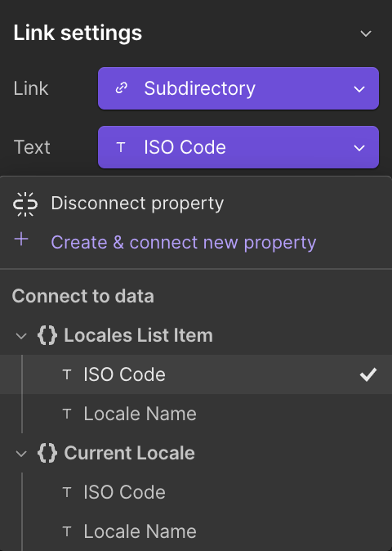This screenshot has height=551, width=392.
Task: Collapse the Current Locale group
Action: point(21,454)
